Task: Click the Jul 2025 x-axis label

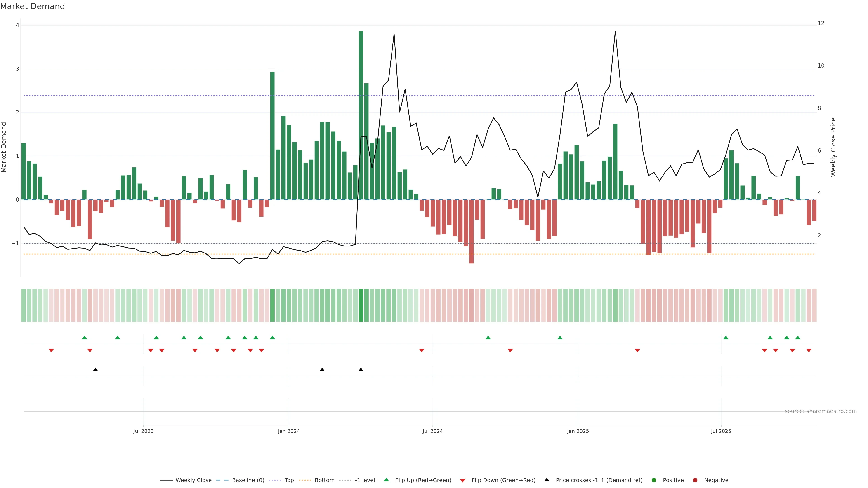Action: pyautogui.click(x=721, y=431)
